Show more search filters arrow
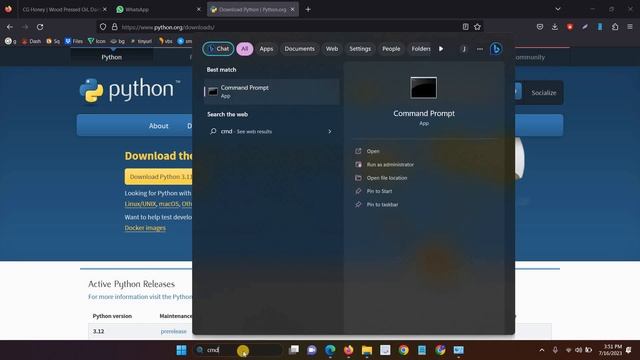 coord(441,49)
